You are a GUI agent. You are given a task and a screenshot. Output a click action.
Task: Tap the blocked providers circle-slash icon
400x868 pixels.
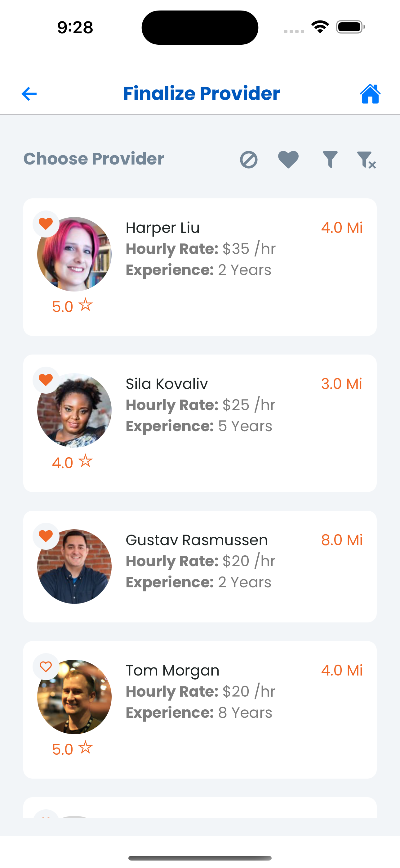click(x=249, y=159)
